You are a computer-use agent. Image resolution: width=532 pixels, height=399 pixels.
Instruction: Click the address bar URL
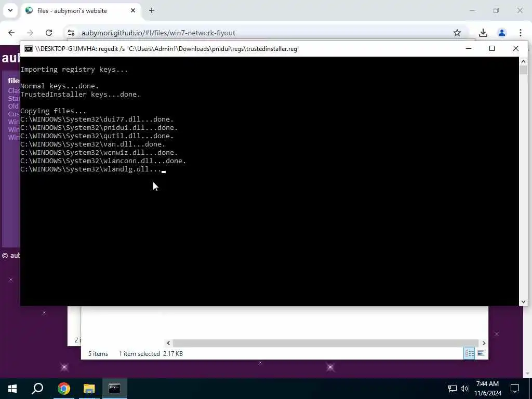(158, 33)
